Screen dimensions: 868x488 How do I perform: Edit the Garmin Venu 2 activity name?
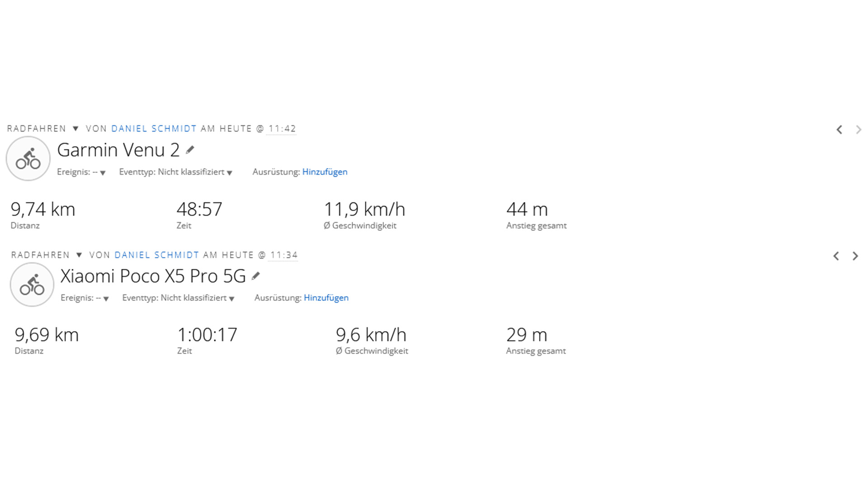click(190, 150)
